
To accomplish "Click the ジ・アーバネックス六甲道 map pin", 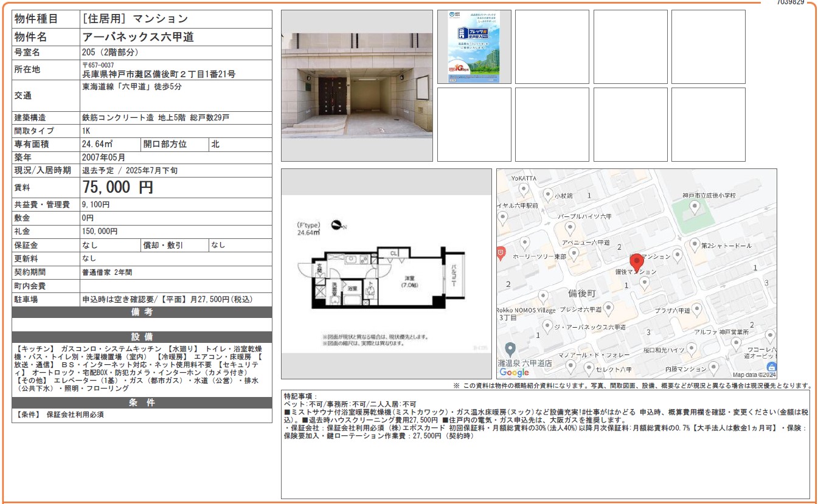I will (x=547, y=326).
